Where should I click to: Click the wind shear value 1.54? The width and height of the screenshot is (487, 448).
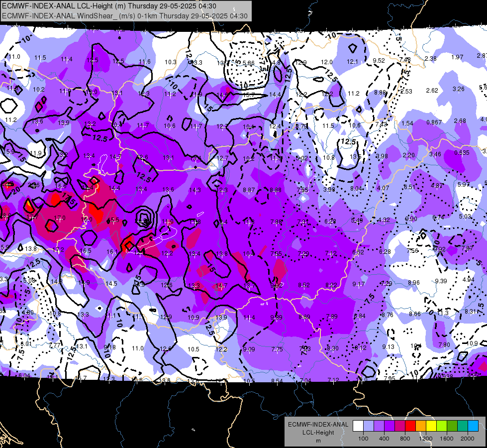pyautogui.click(x=407, y=123)
